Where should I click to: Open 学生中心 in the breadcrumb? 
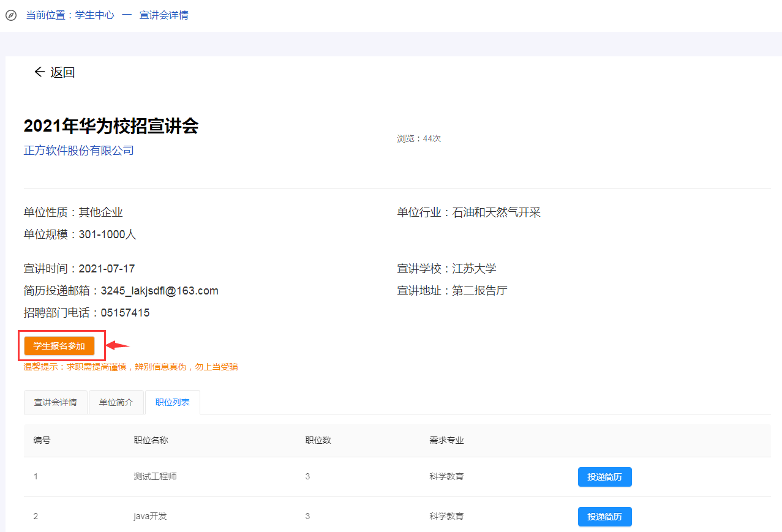(95, 15)
